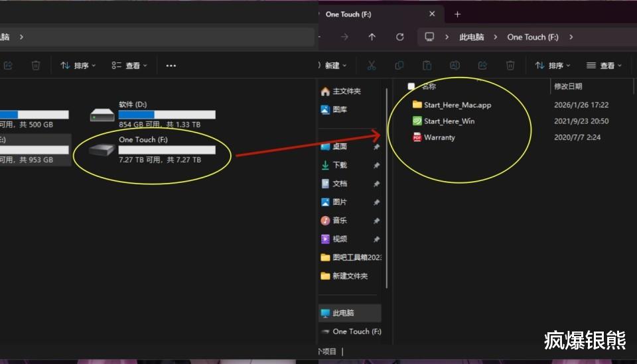Open the 图吧工具箱 folder in sidebar

[x=351, y=257]
